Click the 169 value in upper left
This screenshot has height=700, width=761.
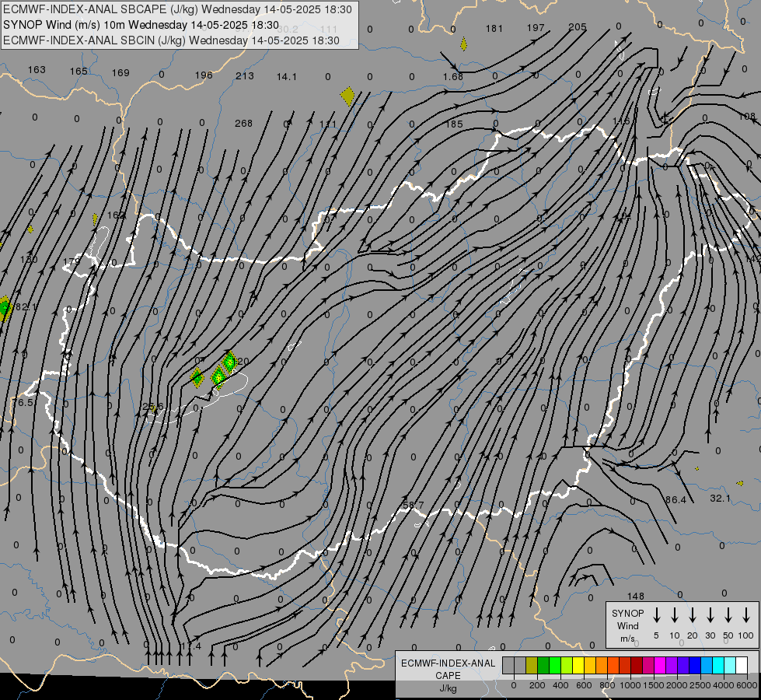click(x=120, y=73)
